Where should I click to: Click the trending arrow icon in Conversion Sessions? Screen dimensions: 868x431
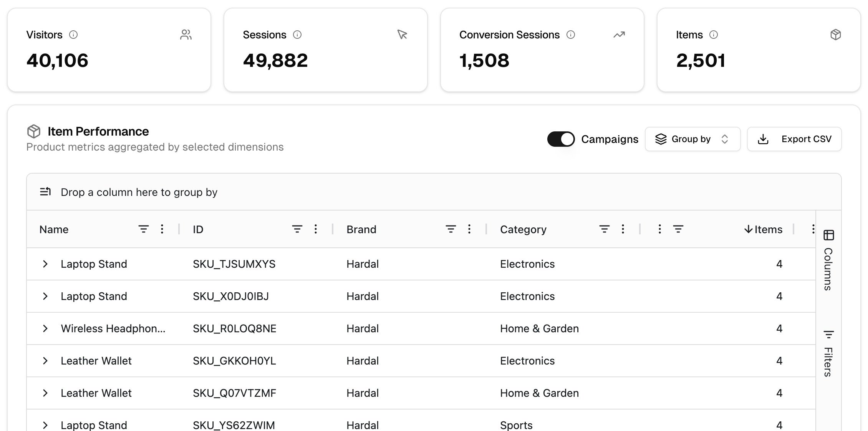click(619, 35)
